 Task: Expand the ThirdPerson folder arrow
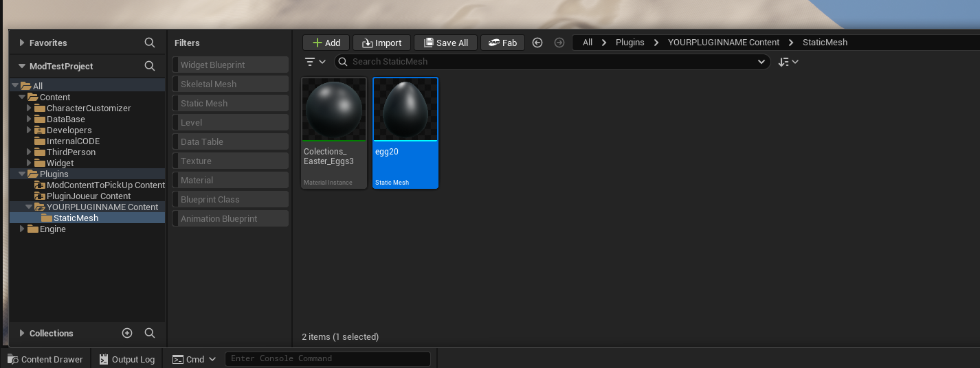point(29,152)
